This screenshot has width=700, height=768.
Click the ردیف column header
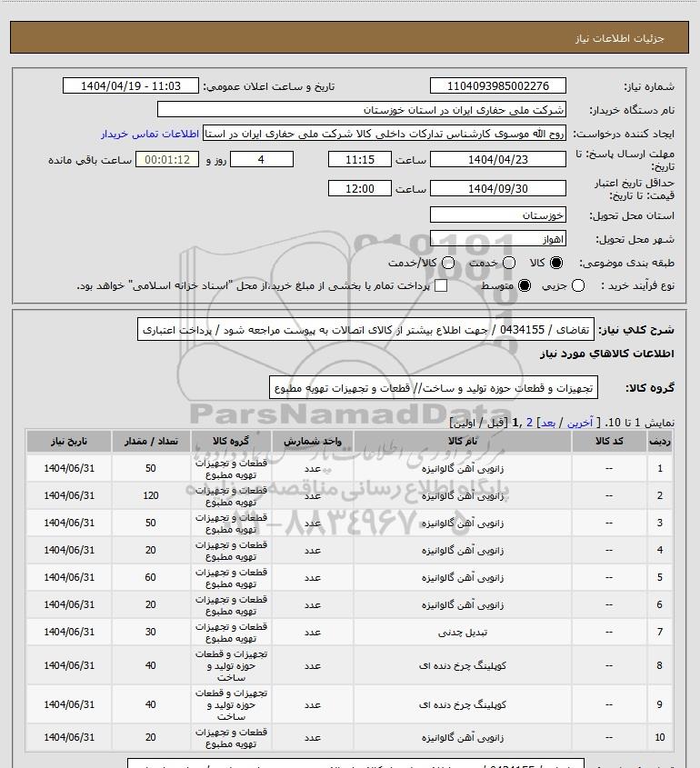click(659, 442)
